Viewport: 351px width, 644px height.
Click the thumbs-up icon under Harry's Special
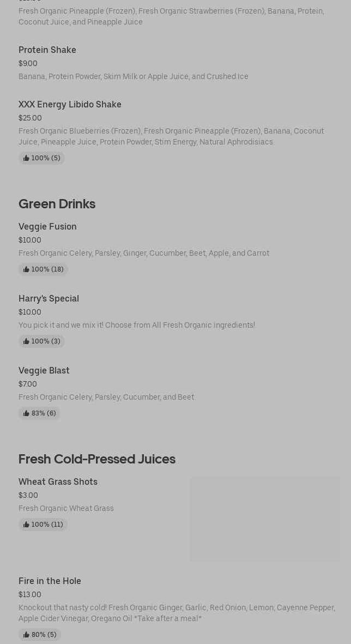coord(26,341)
